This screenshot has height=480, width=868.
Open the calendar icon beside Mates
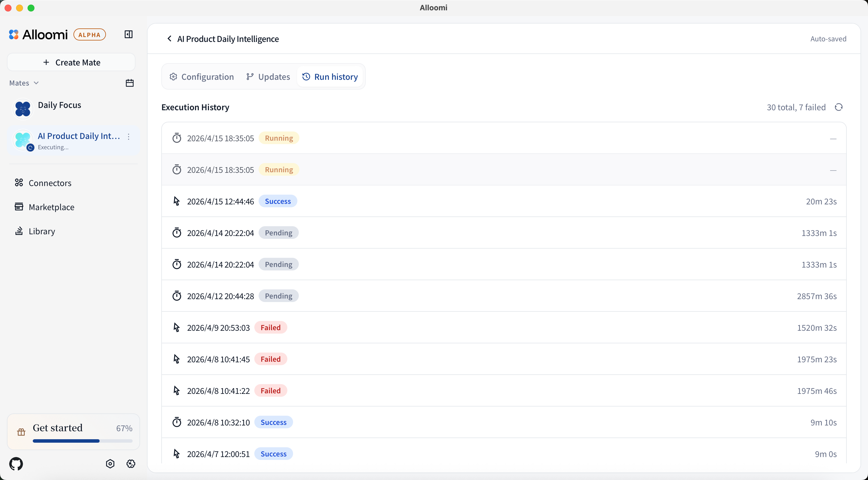coord(129,83)
